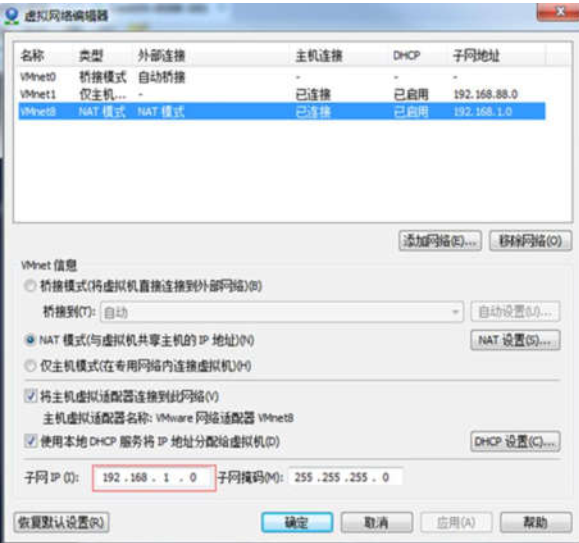579x543 pixels.
Task: Open help with 帮助 button
Action: click(536, 522)
